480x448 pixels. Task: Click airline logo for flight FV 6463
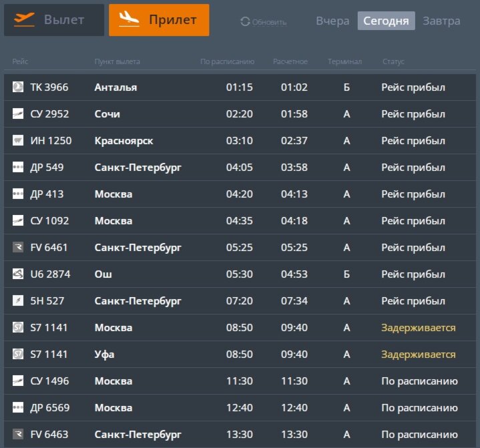[x=18, y=434]
